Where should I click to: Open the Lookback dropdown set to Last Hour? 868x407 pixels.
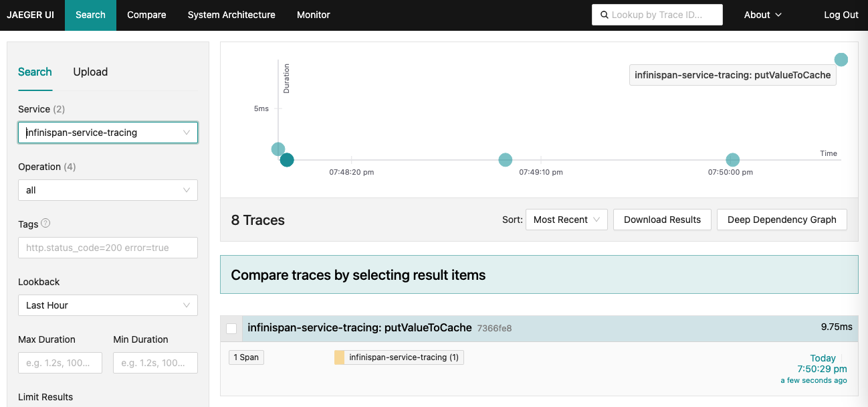[108, 305]
